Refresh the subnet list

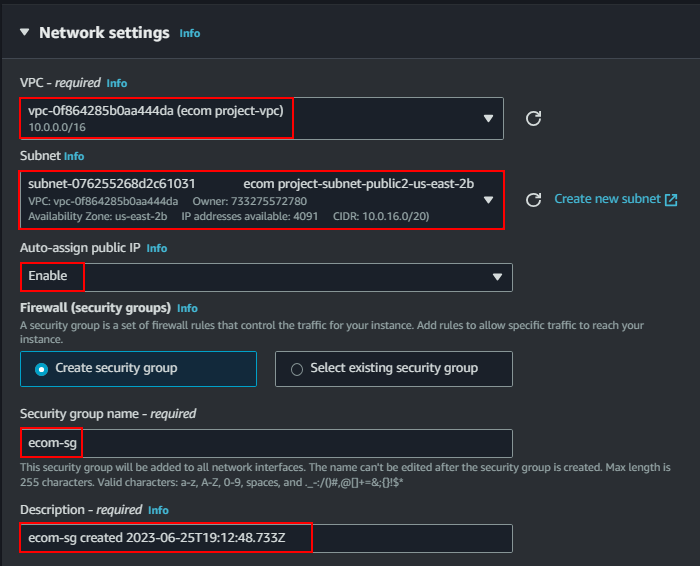pos(533,200)
